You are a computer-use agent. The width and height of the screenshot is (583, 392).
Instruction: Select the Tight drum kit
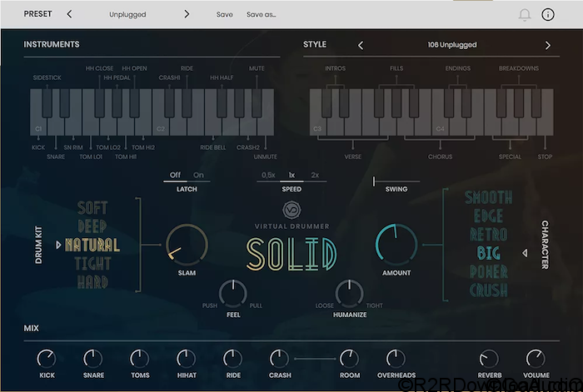click(x=92, y=264)
